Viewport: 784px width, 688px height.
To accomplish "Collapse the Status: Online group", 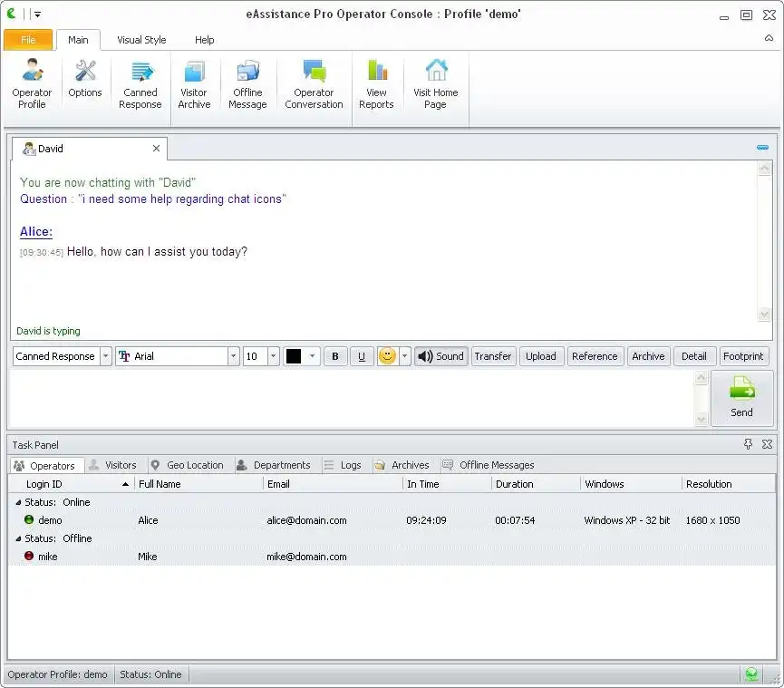I will tap(19, 502).
